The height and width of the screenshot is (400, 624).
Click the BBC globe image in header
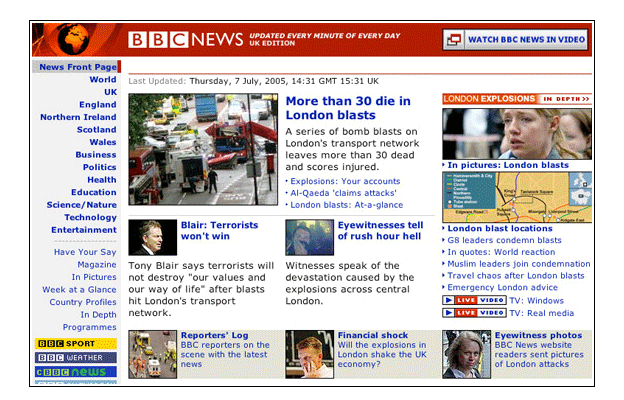pyautogui.click(x=76, y=39)
